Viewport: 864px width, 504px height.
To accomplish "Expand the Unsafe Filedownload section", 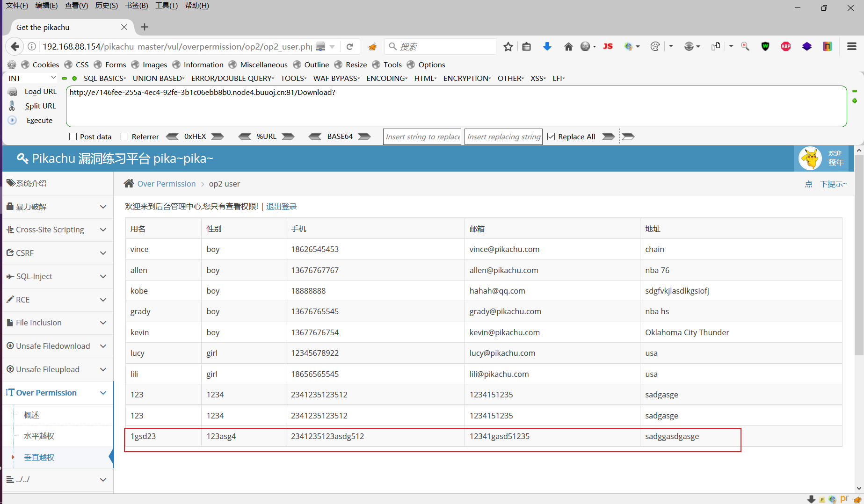I will coord(58,346).
